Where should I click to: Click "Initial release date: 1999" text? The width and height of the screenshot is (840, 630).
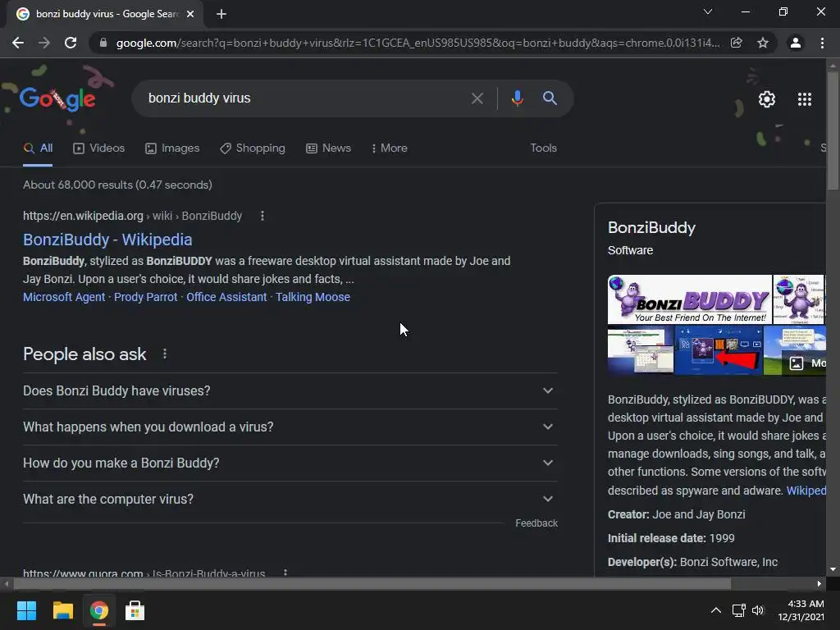click(x=671, y=538)
